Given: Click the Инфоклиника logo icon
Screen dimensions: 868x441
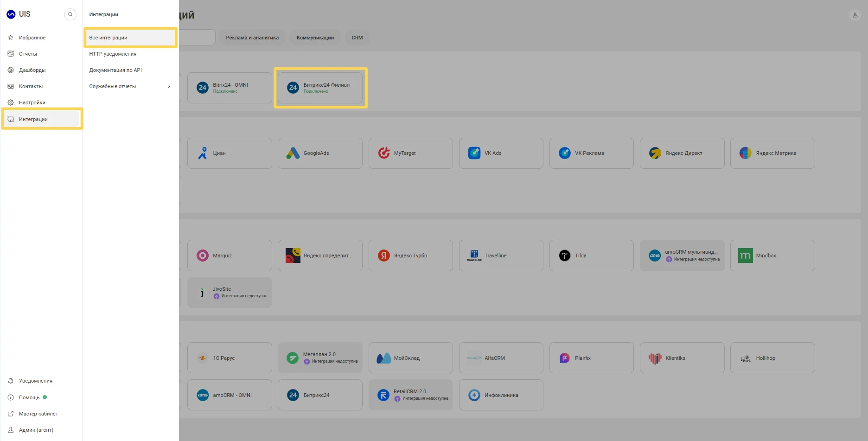Looking at the screenshot, I should pyautogui.click(x=474, y=395).
